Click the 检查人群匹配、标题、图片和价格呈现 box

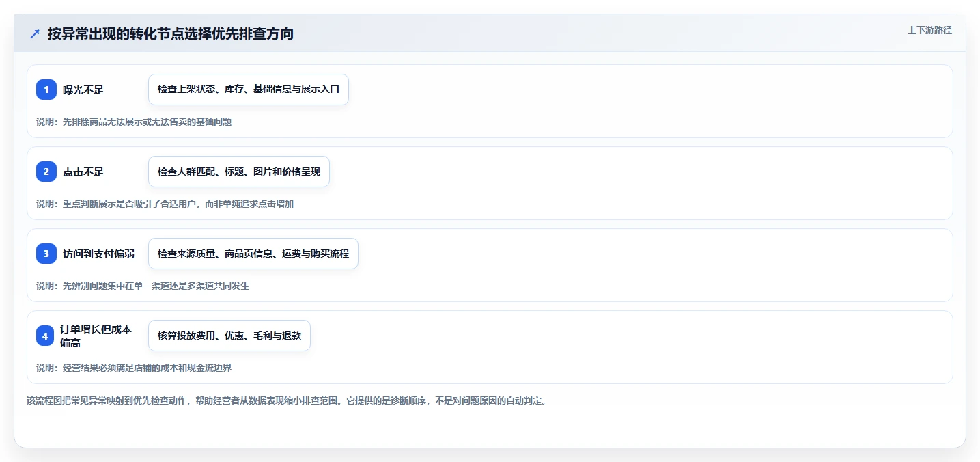click(239, 172)
